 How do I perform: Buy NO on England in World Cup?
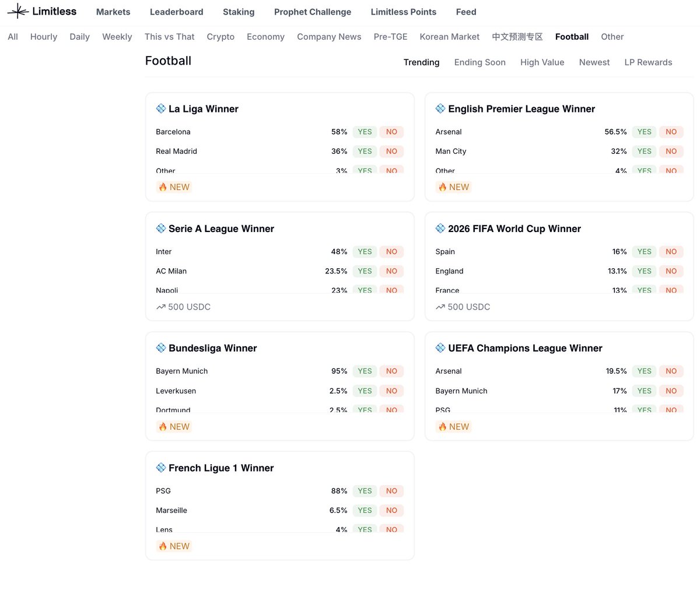(x=671, y=271)
